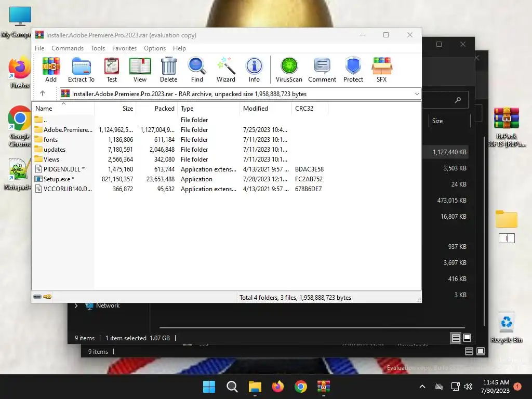The height and width of the screenshot is (399, 532).
Task: Select the Setup.exe file
Action: pos(180,179)
